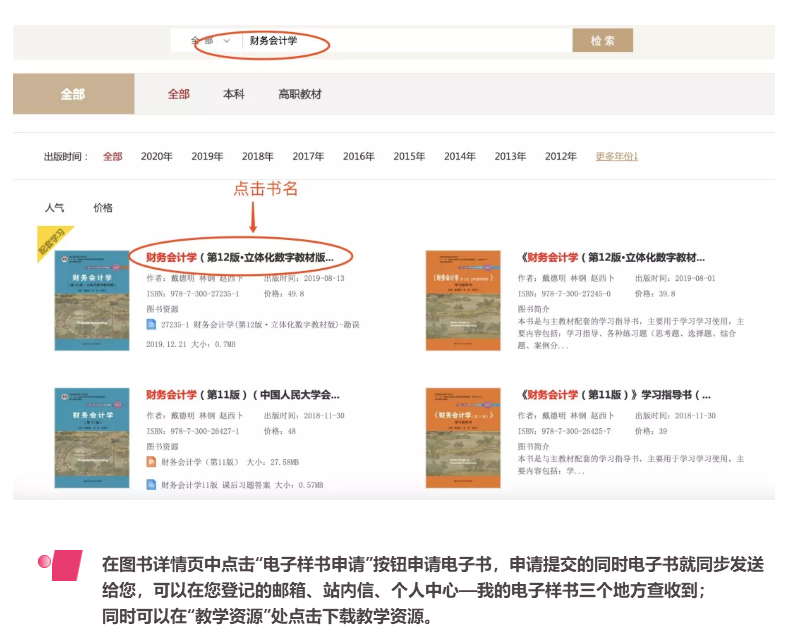This screenshot has height=642, width=790.
Task: Filter publication time by 全部
Action: pyautogui.click(x=113, y=156)
